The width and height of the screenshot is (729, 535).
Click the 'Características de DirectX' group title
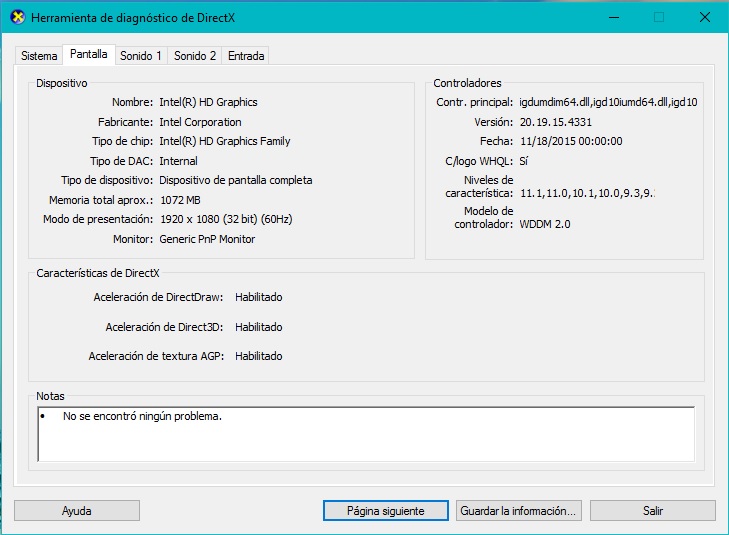tap(98, 273)
